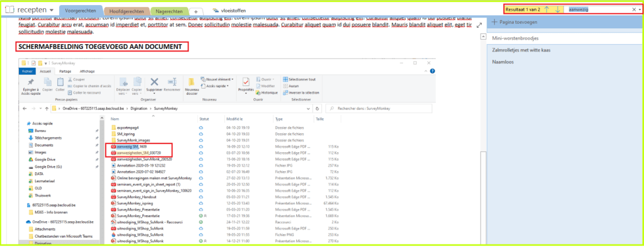Choose Sélectionner tout in the ribbon
The height and width of the screenshot is (247, 644).
click(x=299, y=79)
